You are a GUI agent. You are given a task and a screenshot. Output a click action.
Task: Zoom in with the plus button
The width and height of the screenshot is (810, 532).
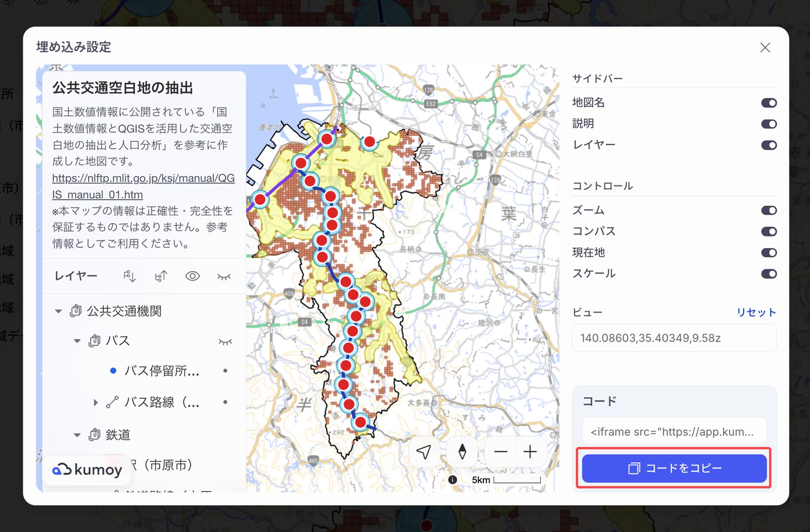coord(530,452)
